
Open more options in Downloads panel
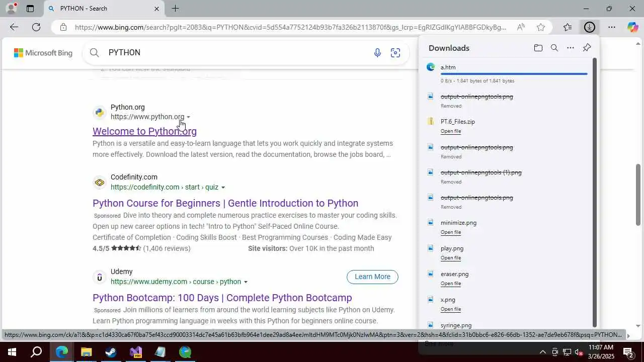tap(571, 48)
